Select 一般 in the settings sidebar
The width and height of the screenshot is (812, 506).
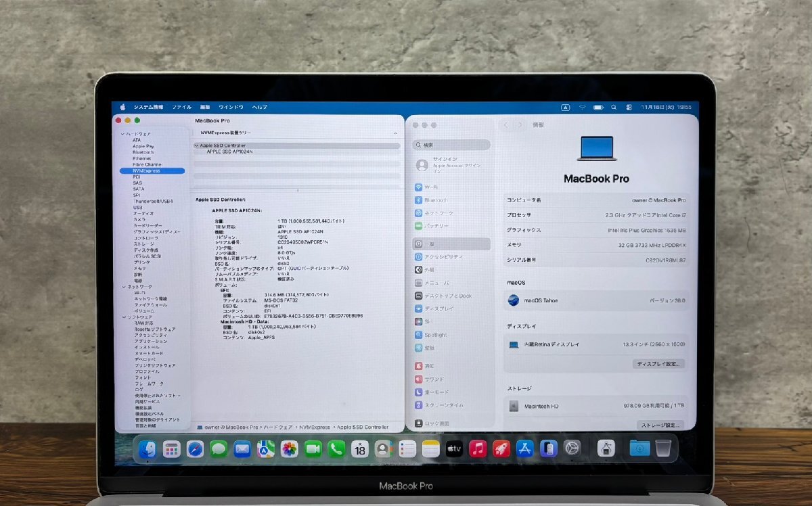451,244
